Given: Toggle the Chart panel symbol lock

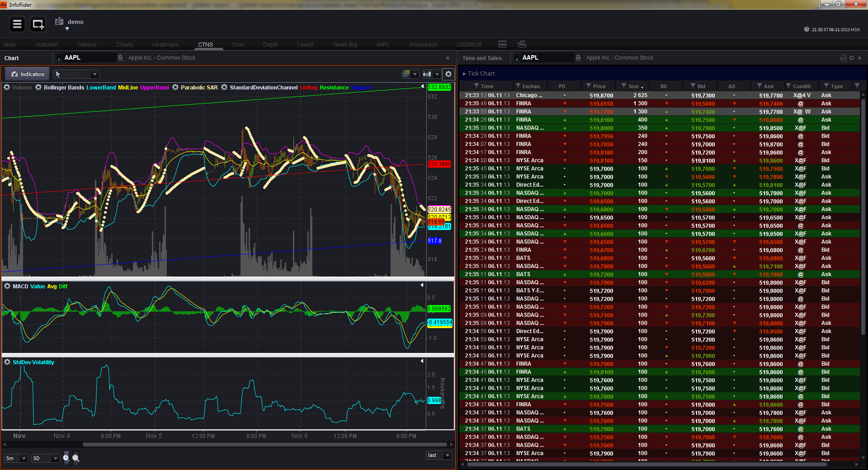Looking at the screenshot, I should [x=120, y=58].
